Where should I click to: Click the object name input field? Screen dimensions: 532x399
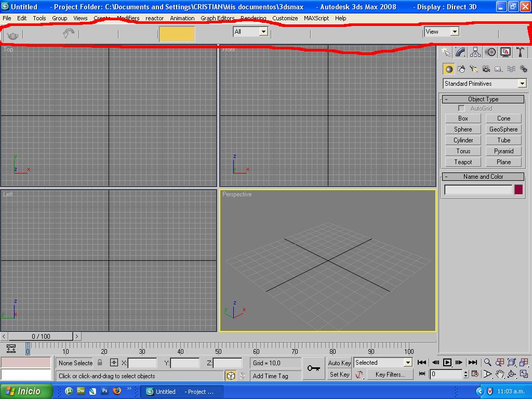(478, 190)
